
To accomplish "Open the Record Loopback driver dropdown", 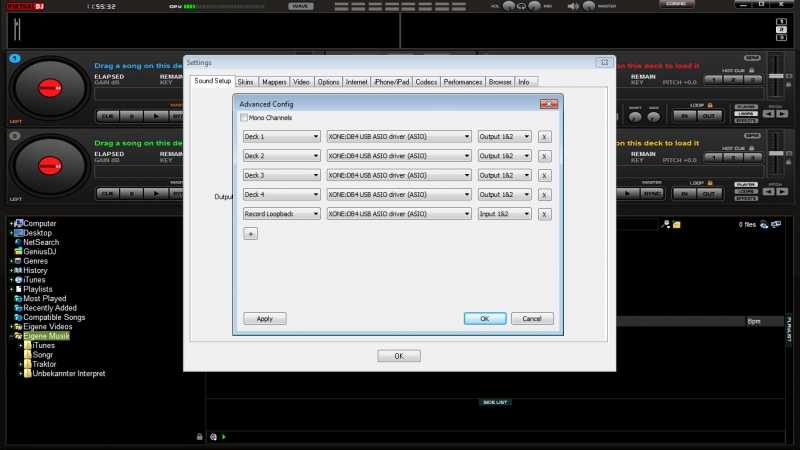I will (x=398, y=213).
